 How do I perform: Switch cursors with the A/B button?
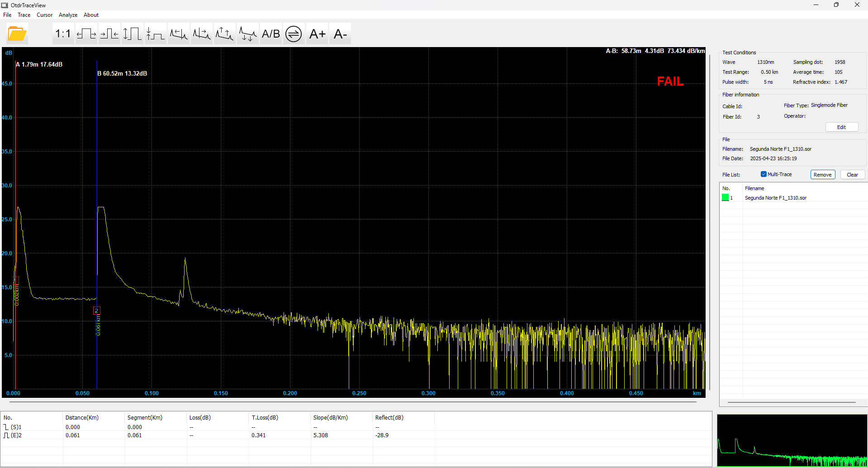271,34
